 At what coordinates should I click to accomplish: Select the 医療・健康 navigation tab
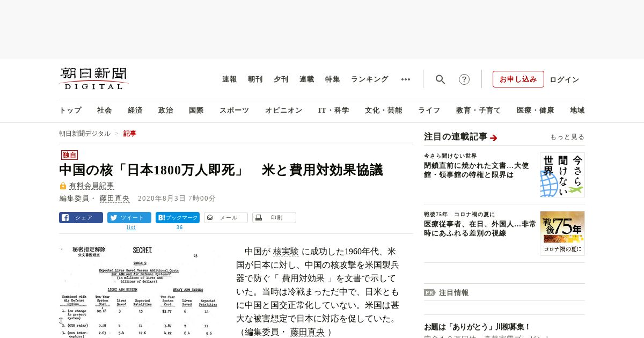point(536,111)
